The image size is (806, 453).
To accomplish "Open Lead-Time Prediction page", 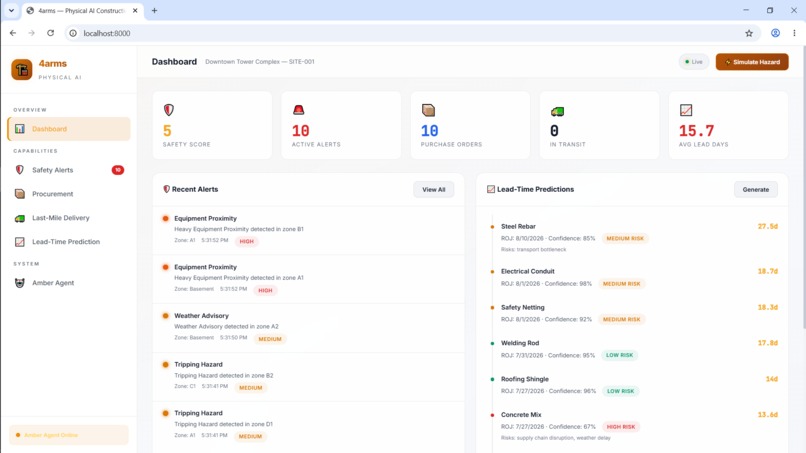I will pyautogui.click(x=69, y=242).
